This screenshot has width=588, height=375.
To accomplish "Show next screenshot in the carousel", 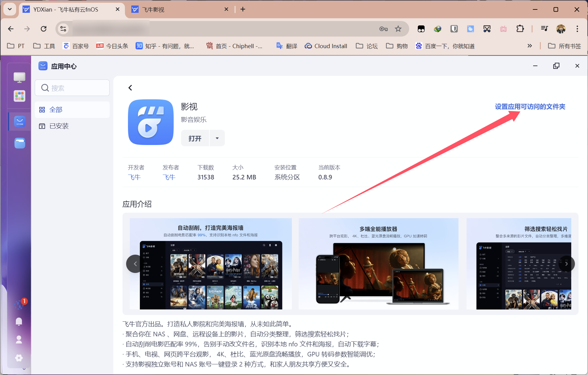I will coord(566,264).
